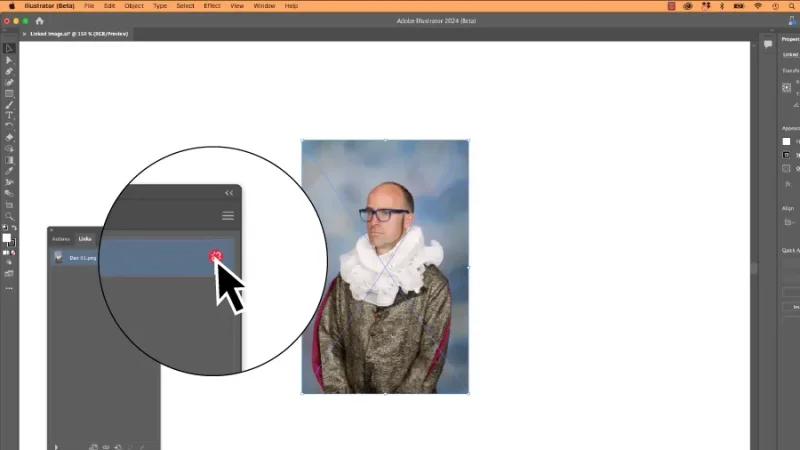Screen dimensions: 800x450
Task: Select the Direct Selection tool
Action: point(9,60)
